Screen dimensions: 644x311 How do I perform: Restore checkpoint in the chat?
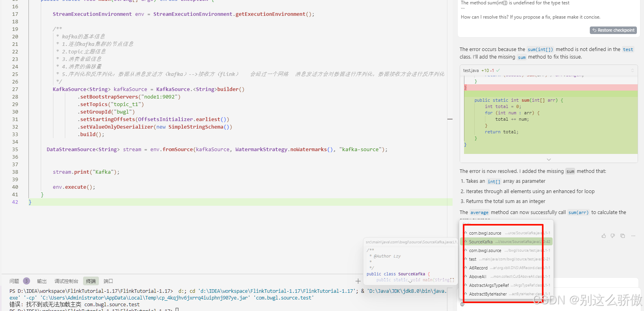[x=613, y=30]
